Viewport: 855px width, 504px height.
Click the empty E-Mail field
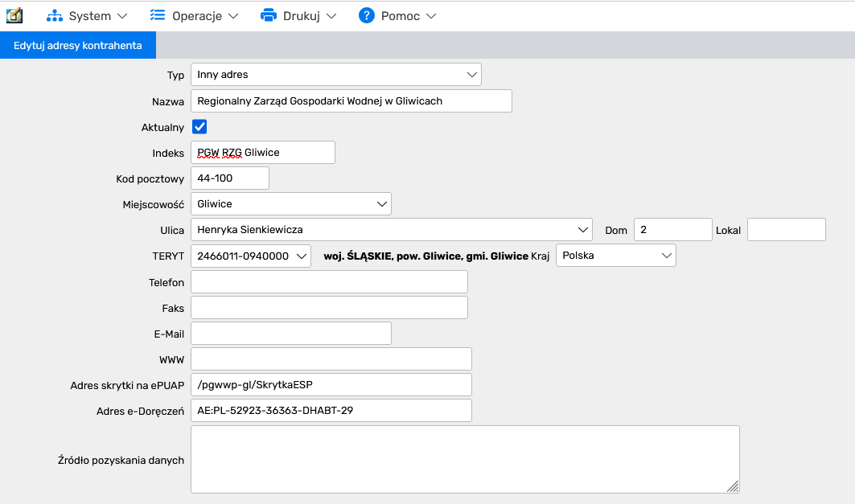coord(291,333)
